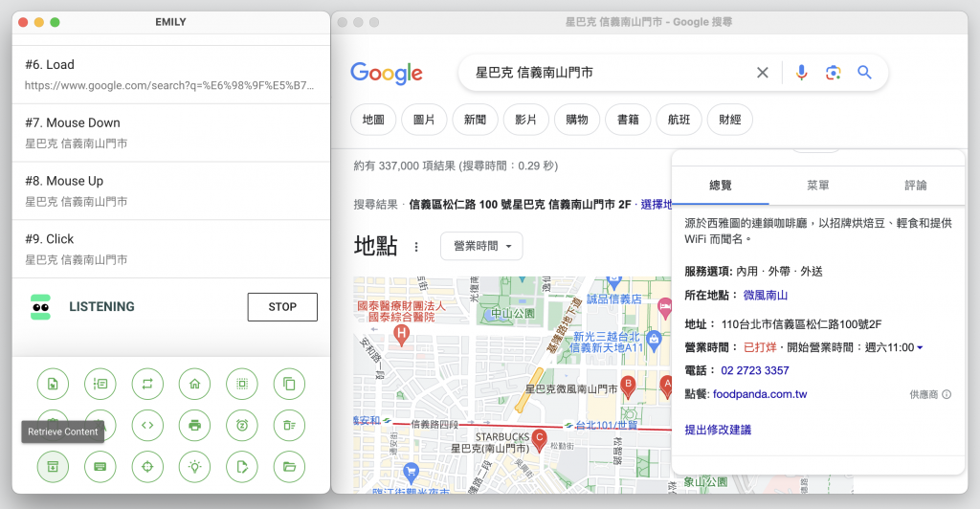Click the crosshair target icon in EMILY
The image size is (980, 509).
pos(147,467)
